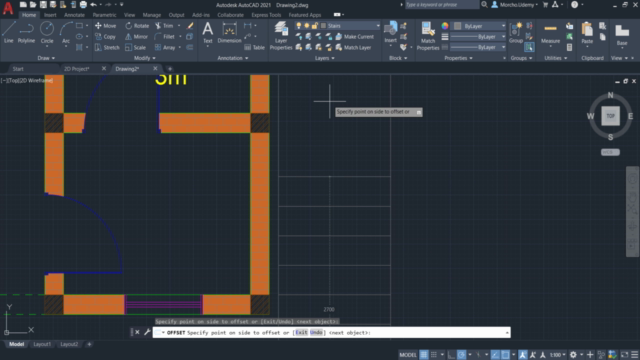Open the annotation scale 1:100 dropdown
Image resolution: width=640 pixels, height=360 pixels.
click(557, 355)
